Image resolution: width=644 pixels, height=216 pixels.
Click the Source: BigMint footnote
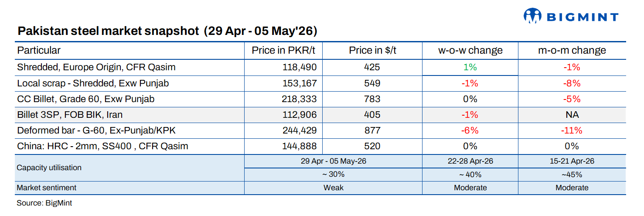44,203
